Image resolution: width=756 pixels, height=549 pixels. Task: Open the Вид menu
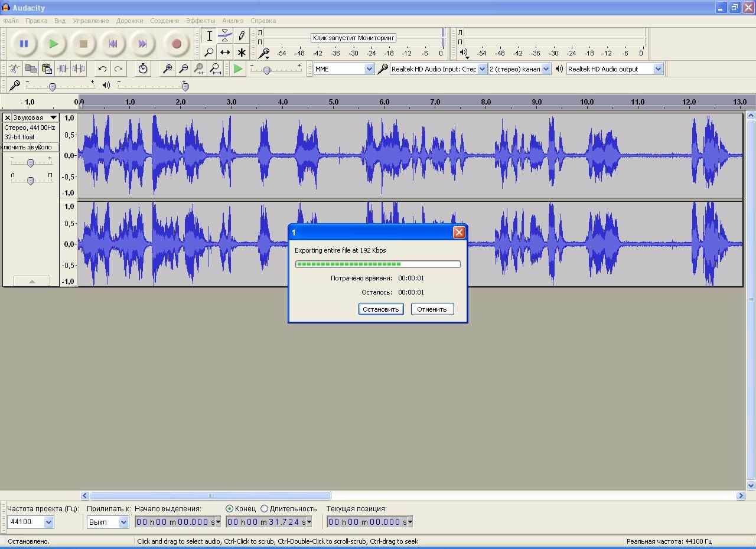pyautogui.click(x=60, y=21)
